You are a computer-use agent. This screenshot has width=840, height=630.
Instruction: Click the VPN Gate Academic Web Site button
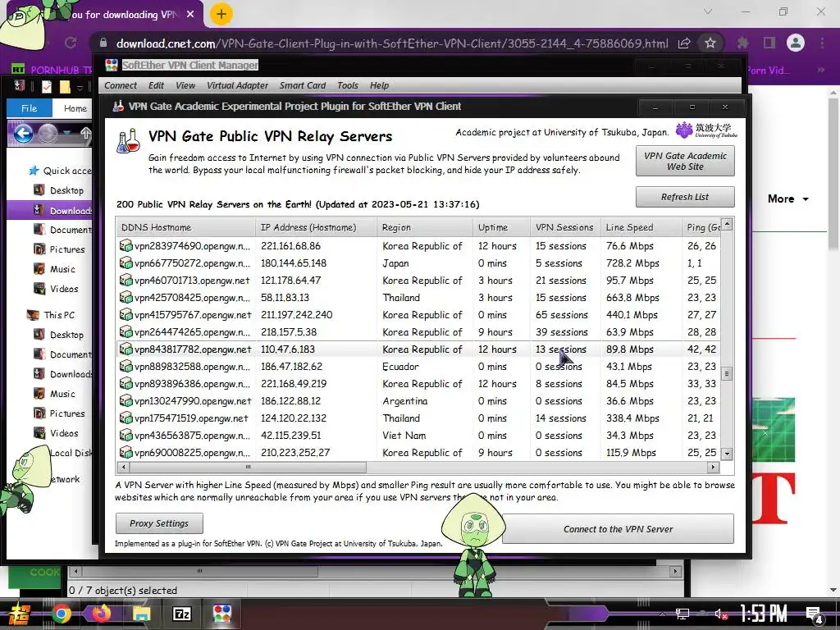pyautogui.click(x=685, y=161)
